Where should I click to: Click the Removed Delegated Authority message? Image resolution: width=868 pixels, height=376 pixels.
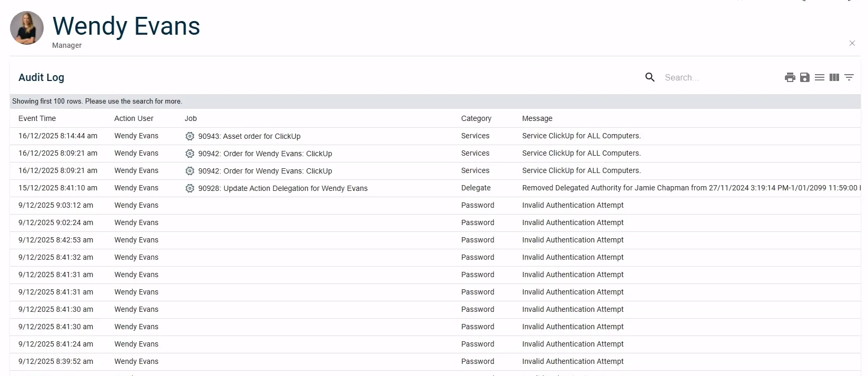pos(691,188)
